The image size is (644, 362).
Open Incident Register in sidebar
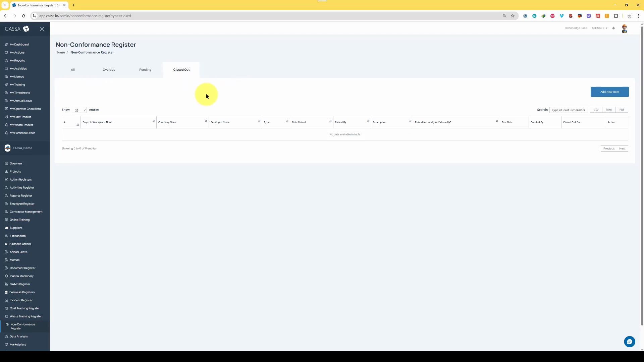pos(21,300)
